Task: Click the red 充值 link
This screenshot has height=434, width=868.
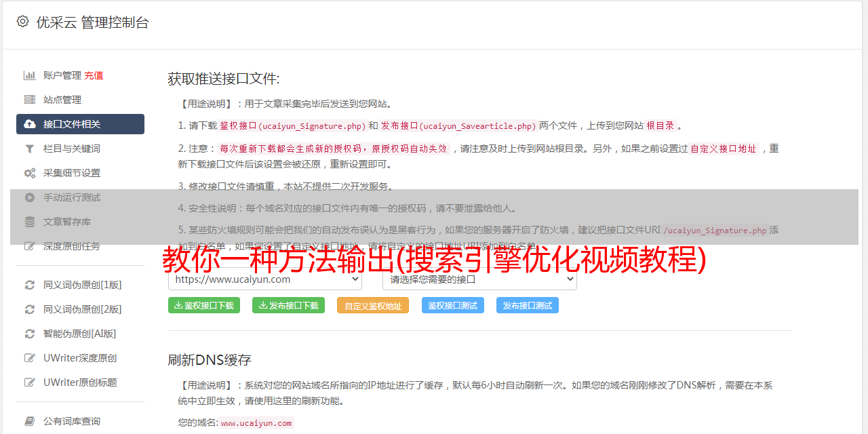Action: (x=94, y=75)
